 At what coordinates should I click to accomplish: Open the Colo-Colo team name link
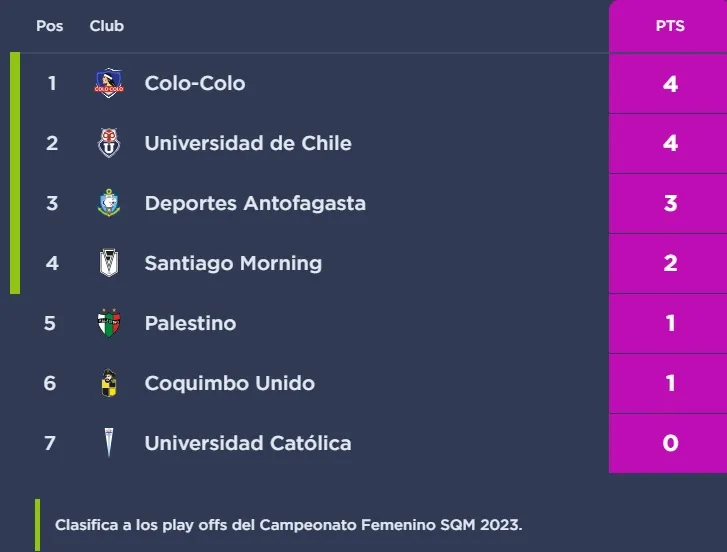pos(194,83)
